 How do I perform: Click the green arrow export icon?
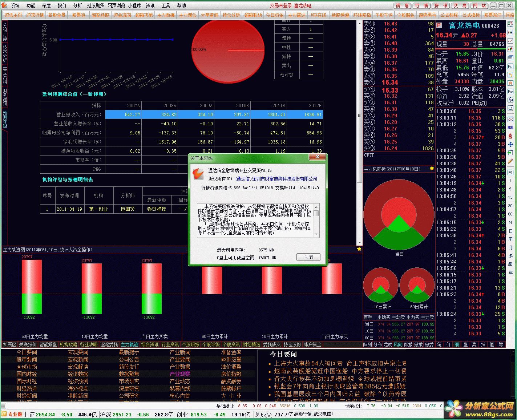pos(510,153)
